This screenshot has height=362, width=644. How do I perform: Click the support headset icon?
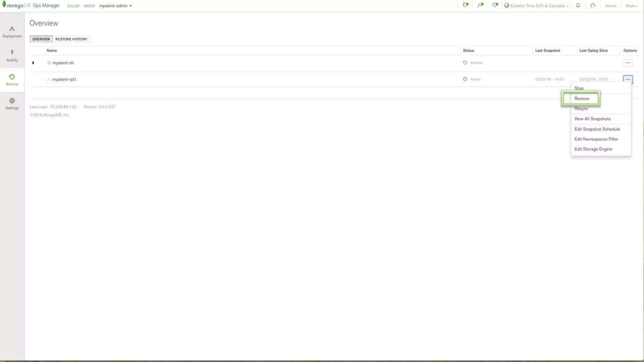click(593, 6)
